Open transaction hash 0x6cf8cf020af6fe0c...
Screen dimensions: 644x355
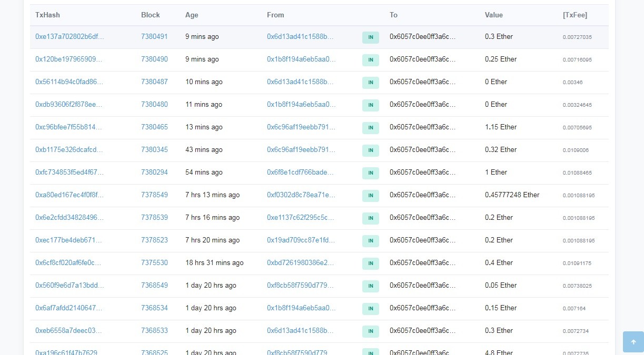[68, 263]
